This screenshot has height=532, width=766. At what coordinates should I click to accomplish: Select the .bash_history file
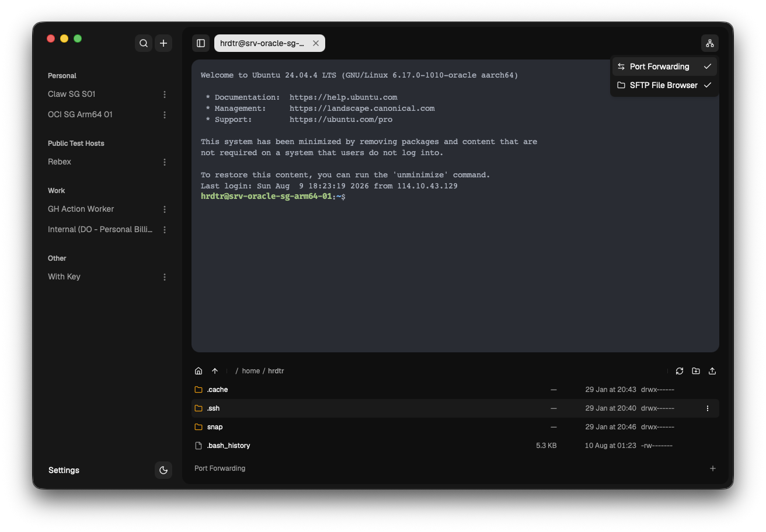click(455, 446)
